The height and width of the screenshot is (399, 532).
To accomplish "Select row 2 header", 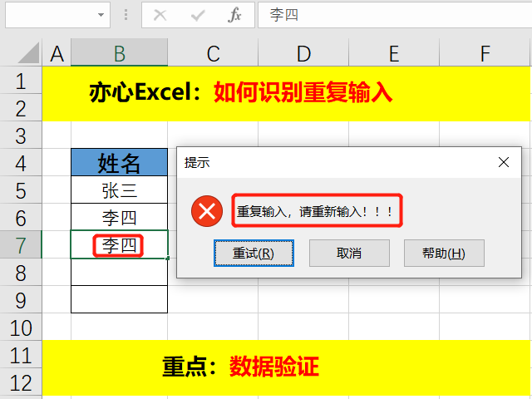I will click(21, 107).
